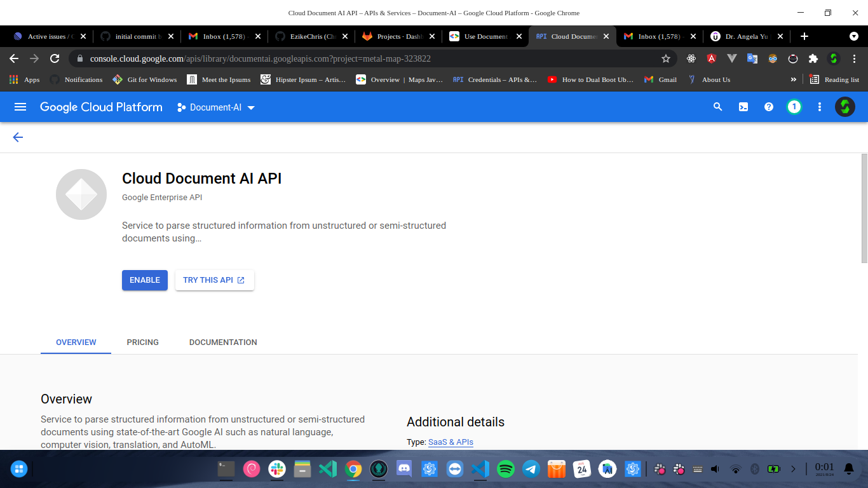Viewport: 868px width, 488px height.
Task: Navigate back in browser history
Action: (14, 58)
